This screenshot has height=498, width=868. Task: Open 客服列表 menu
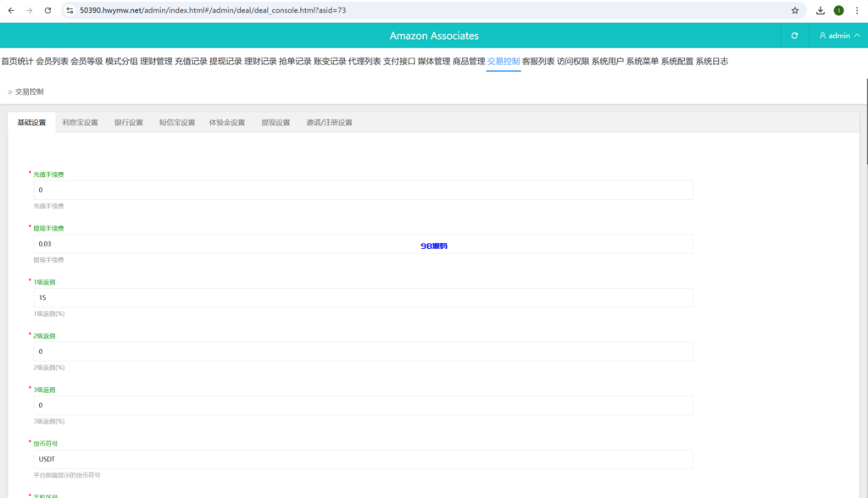pos(538,62)
